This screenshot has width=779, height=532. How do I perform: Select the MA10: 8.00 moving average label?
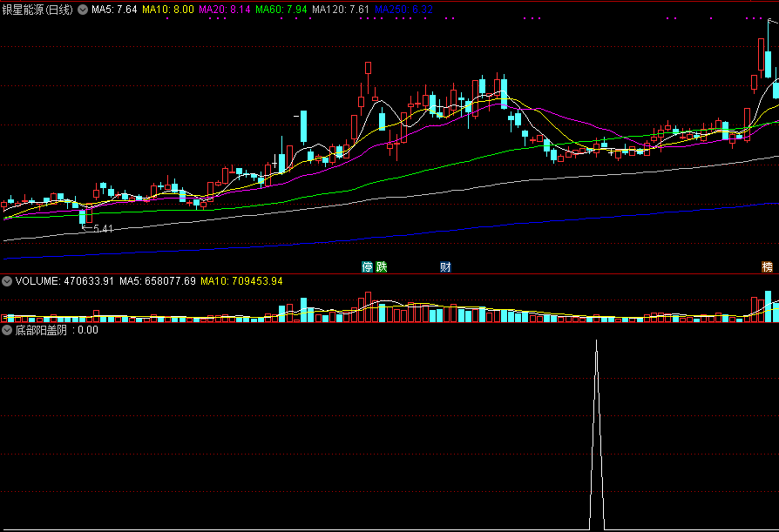coord(168,10)
